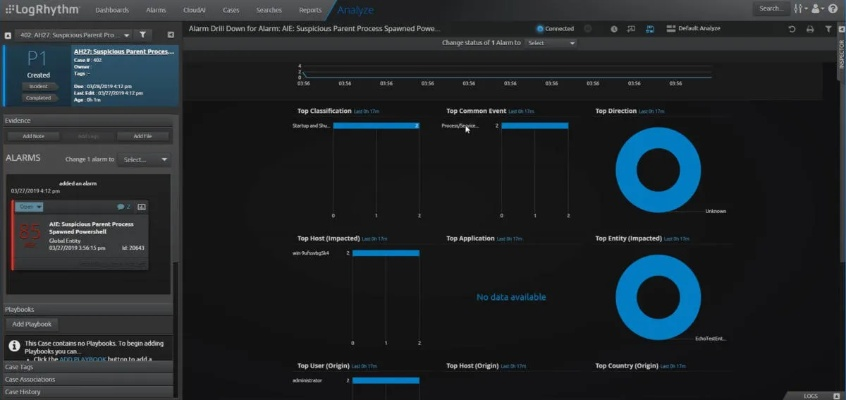Click the Add Note button
This screenshot has height=400, width=846.
[33, 135]
